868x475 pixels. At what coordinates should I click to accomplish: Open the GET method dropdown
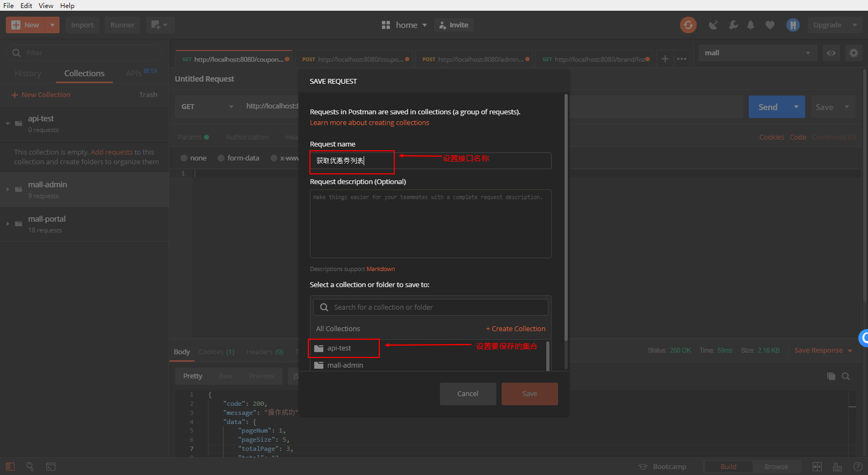click(207, 106)
